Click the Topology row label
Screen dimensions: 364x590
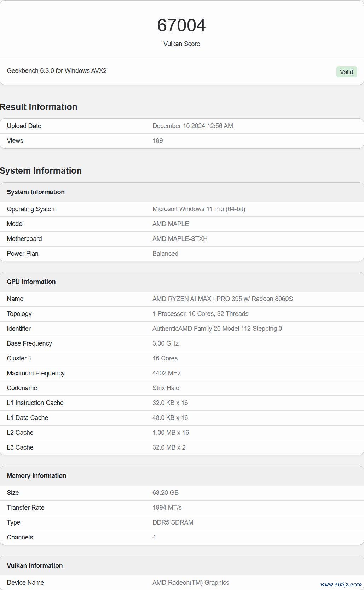click(x=19, y=314)
